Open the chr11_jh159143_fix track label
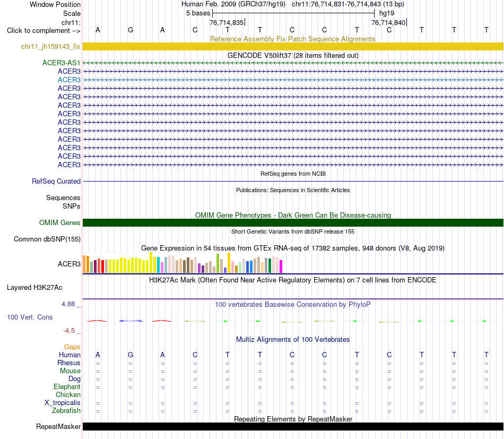The width and height of the screenshot is (504, 439). [50, 46]
